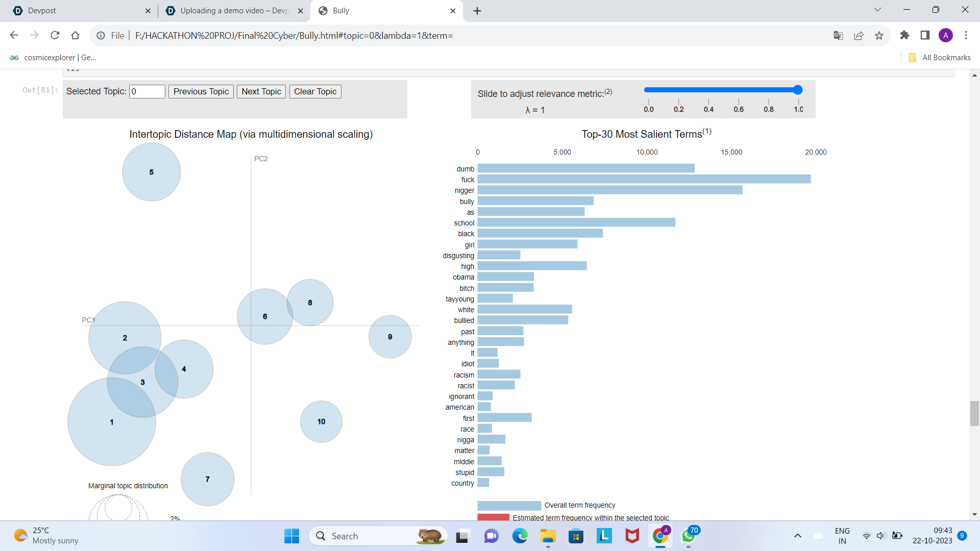980x551 pixels.
Task: Bookmark this page with star icon
Action: (879, 35)
